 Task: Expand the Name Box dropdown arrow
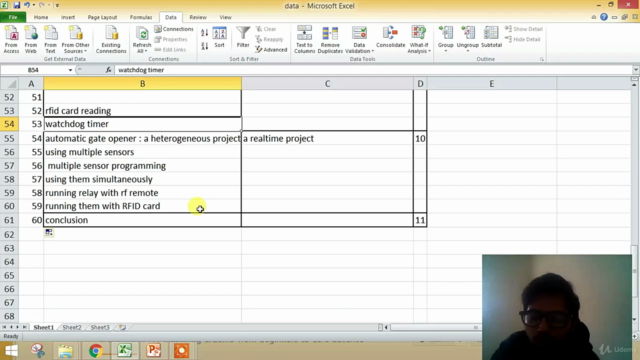pyautogui.click(x=70, y=70)
